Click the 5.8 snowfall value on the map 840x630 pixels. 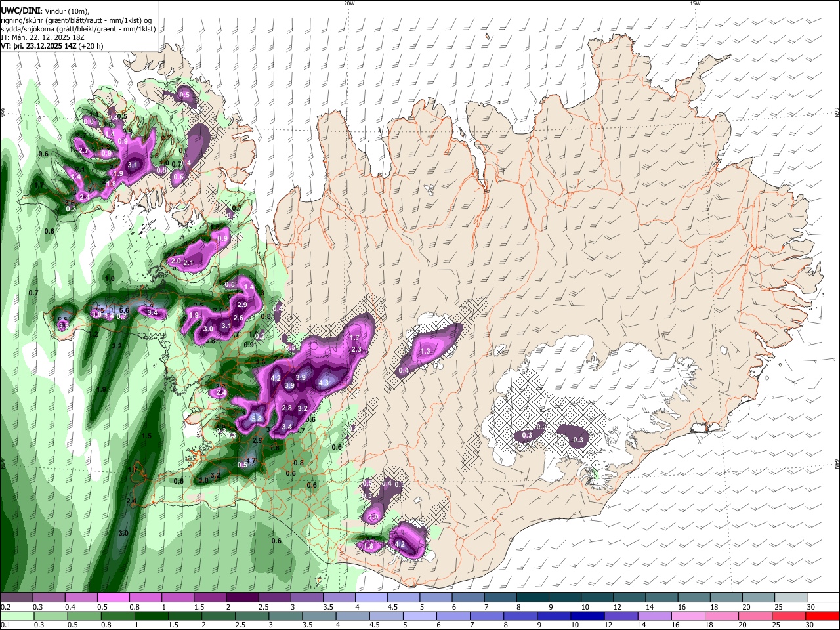point(257,419)
